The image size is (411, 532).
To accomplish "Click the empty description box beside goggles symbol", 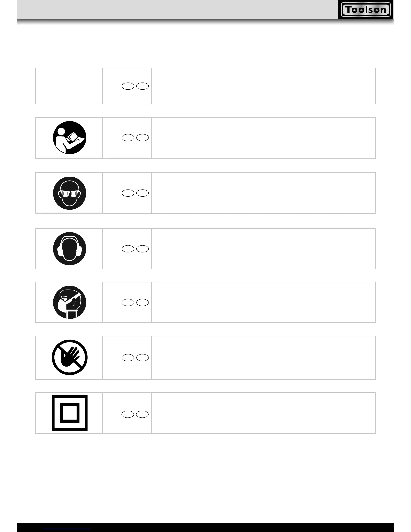I will click(x=263, y=193).
